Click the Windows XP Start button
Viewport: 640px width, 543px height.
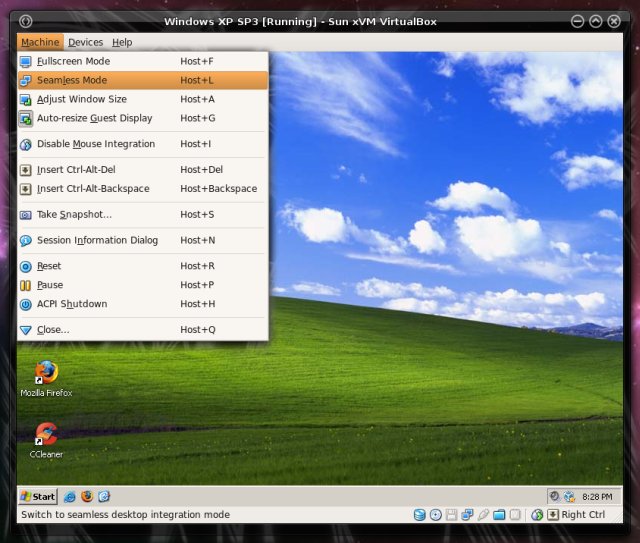[38, 496]
